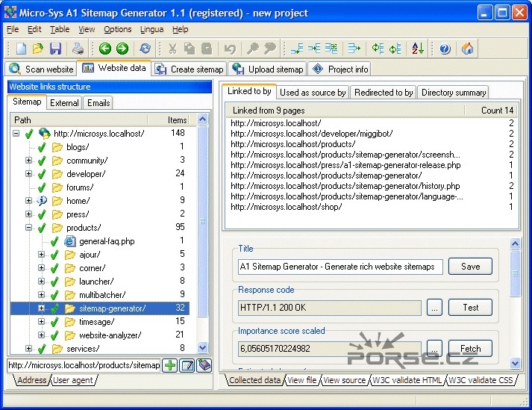Click the Home house toolbar icon

467,49
